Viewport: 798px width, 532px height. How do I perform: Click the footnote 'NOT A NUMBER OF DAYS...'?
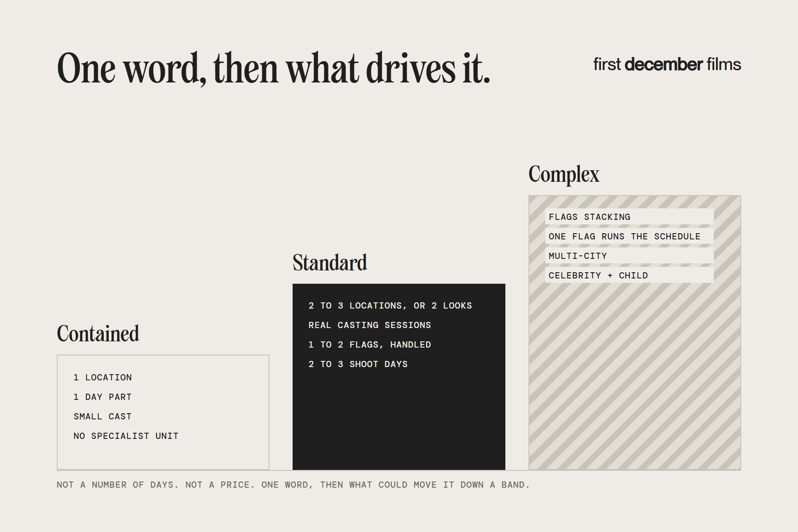[293, 485]
